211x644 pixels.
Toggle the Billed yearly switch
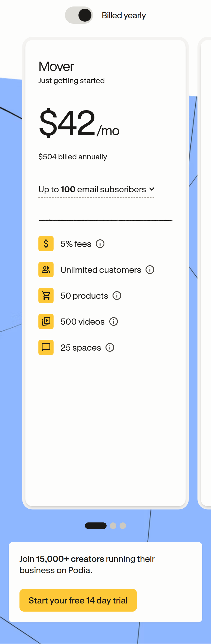[x=79, y=15]
